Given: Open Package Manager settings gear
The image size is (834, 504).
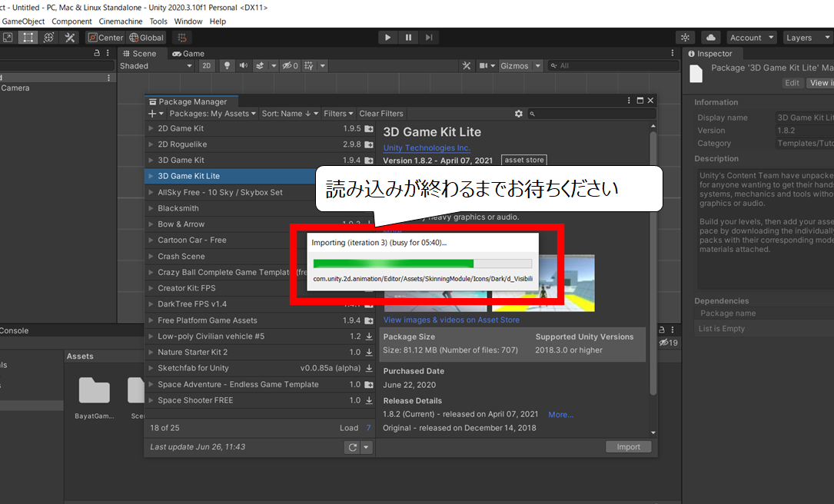Looking at the screenshot, I should coord(519,114).
